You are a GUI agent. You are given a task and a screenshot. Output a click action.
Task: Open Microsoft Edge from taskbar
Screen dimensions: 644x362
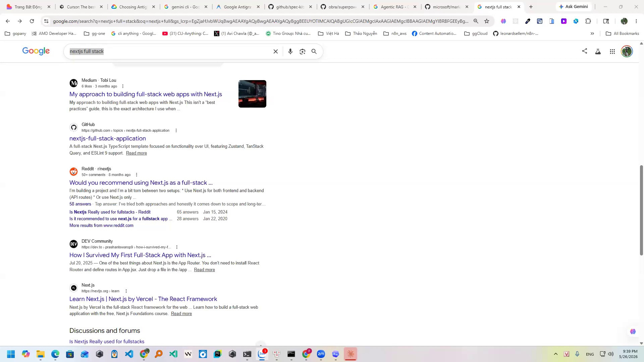point(55,354)
